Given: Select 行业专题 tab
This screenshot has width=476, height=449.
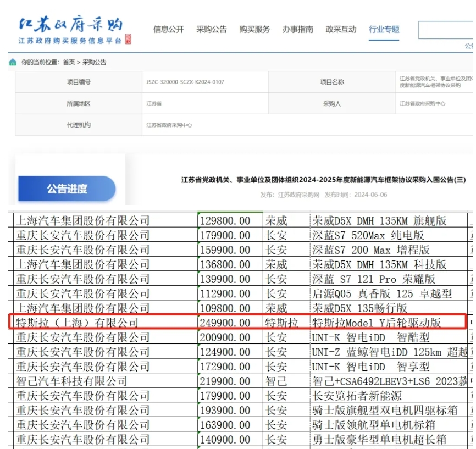Looking at the screenshot, I should [384, 30].
